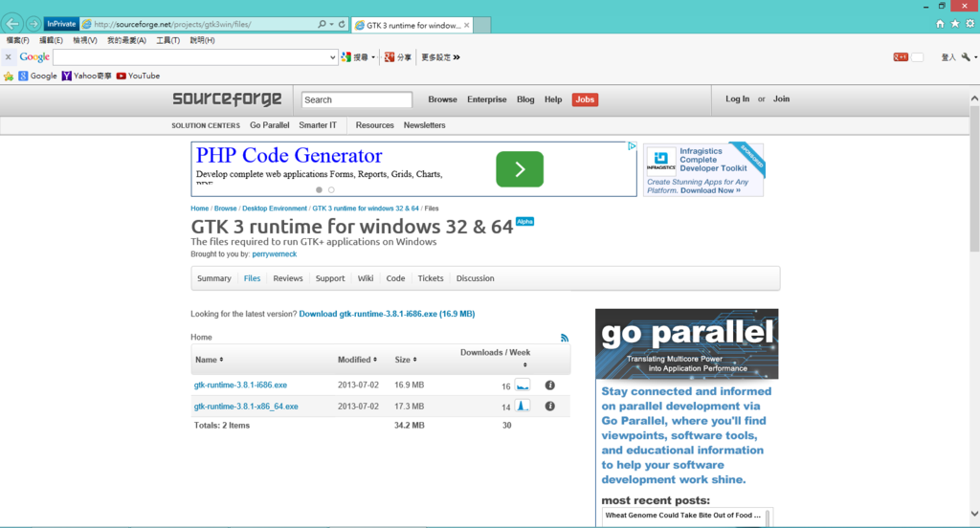
Task: Click the info icon for gtk-runtime-3.8.1-i686.exe
Action: pyautogui.click(x=550, y=385)
